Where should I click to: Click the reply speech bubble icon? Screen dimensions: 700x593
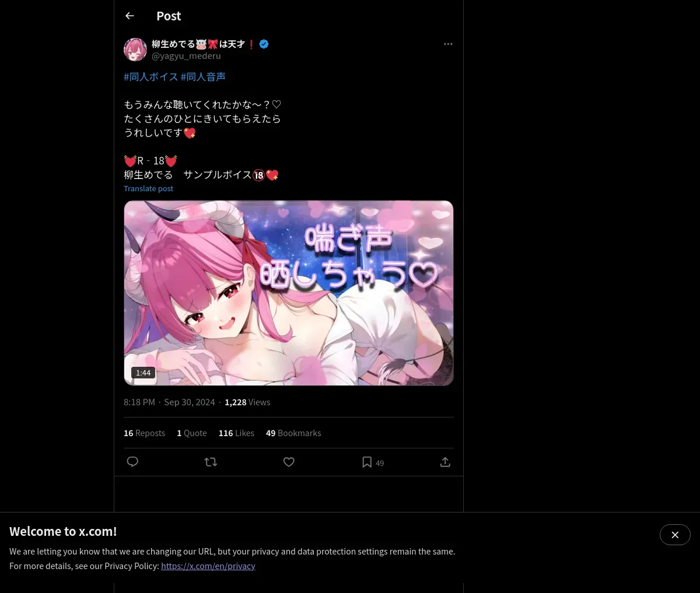pyautogui.click(x=132, y=462)
